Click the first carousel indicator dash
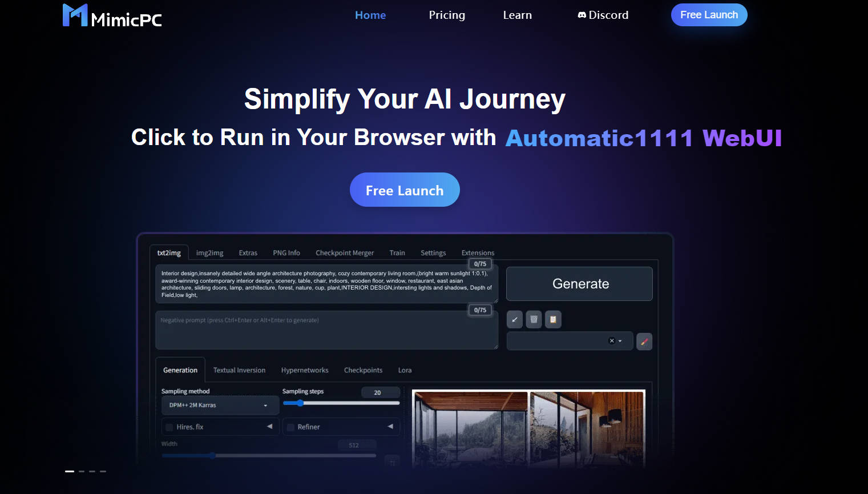Viewport: 868px width, 494px height. 70,471
